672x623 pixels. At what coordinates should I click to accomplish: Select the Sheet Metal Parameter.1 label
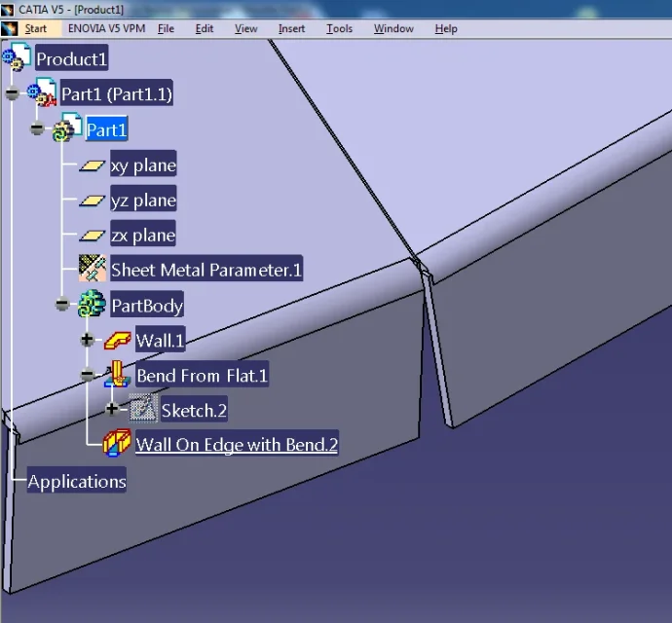[x=206, y=269]
